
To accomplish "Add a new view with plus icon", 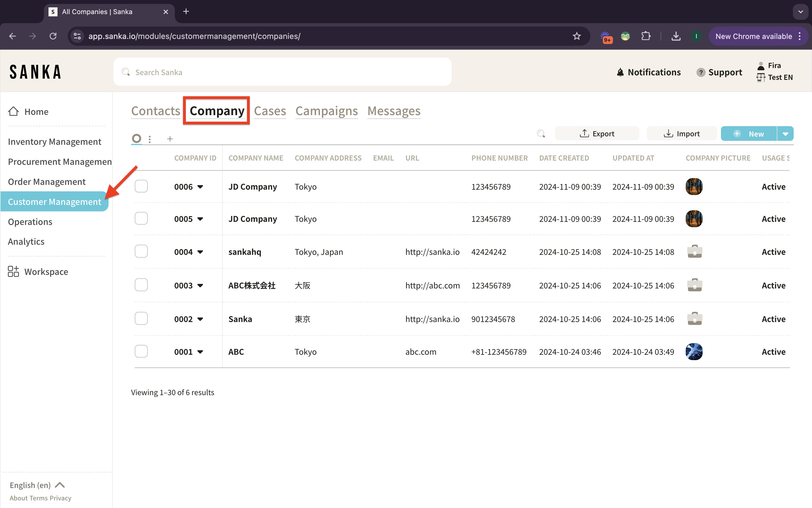I will pos(170,139).
